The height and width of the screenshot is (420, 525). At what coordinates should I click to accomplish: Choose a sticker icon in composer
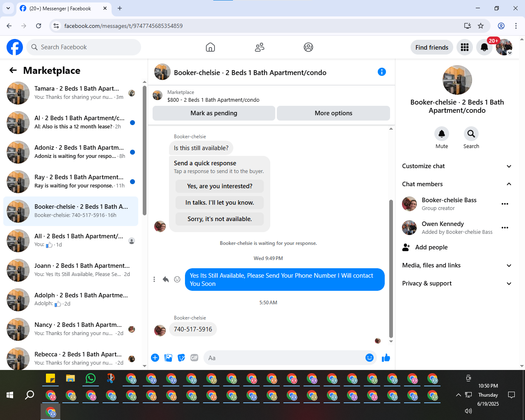181,358
